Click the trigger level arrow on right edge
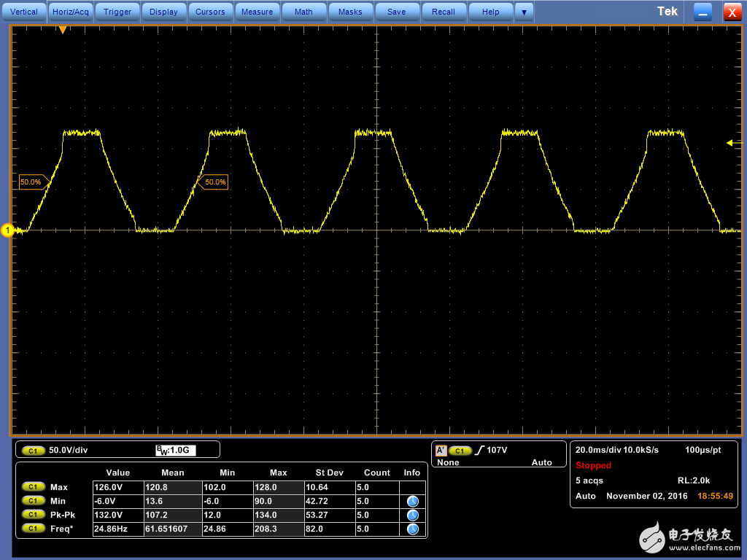 [x=729, y=143]
